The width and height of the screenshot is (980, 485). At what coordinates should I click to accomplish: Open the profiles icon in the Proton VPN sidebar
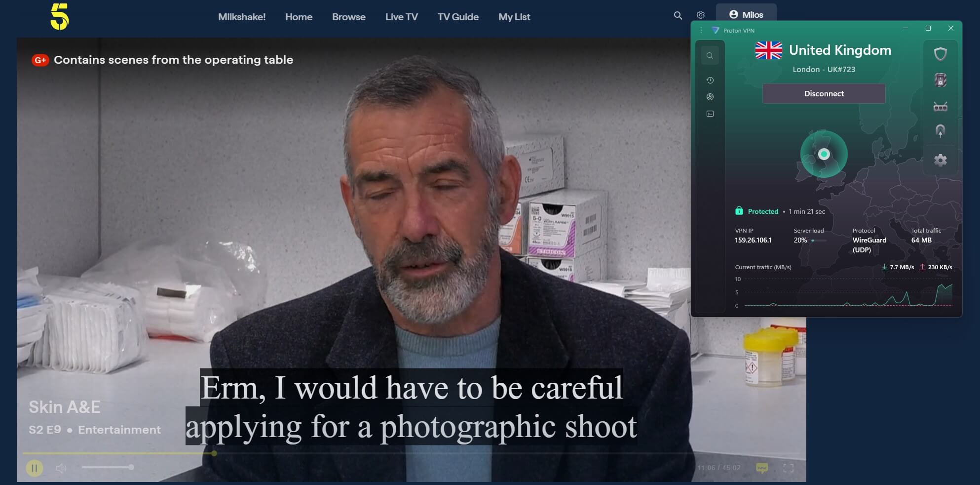710,114
